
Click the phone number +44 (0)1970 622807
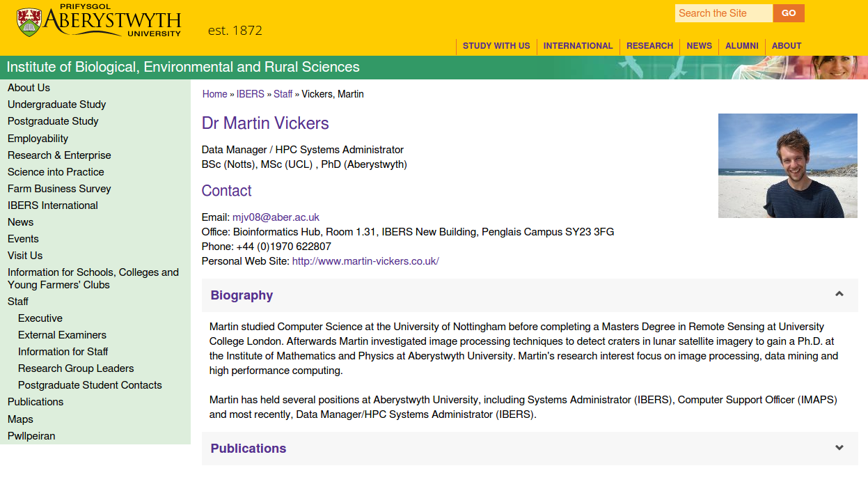point(284,247)
